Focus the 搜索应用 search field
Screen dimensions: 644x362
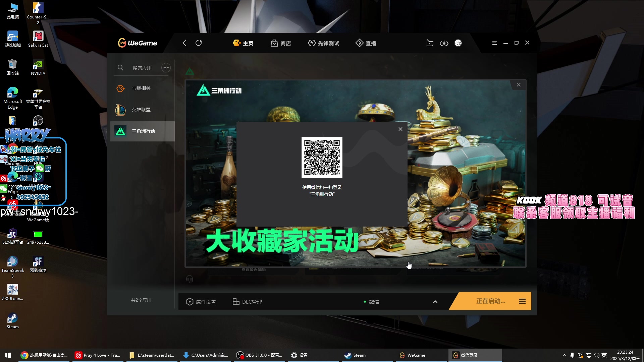point(142,68)
